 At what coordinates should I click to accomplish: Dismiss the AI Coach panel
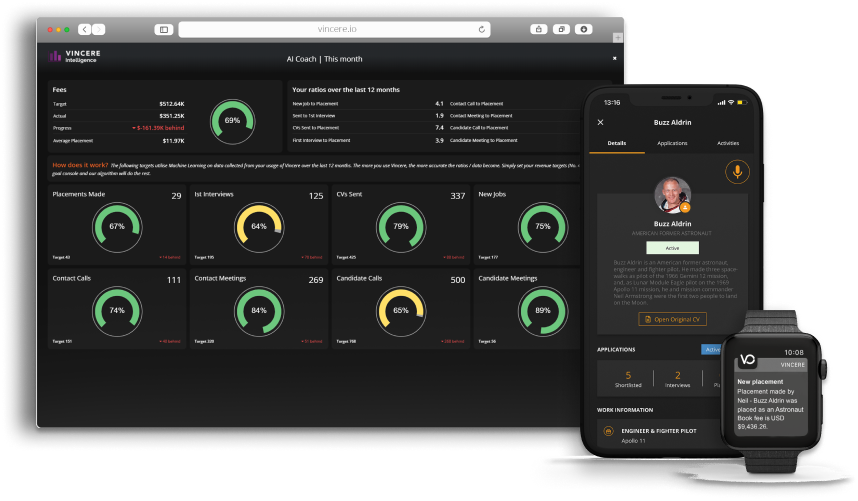click(x=614, y=58)
